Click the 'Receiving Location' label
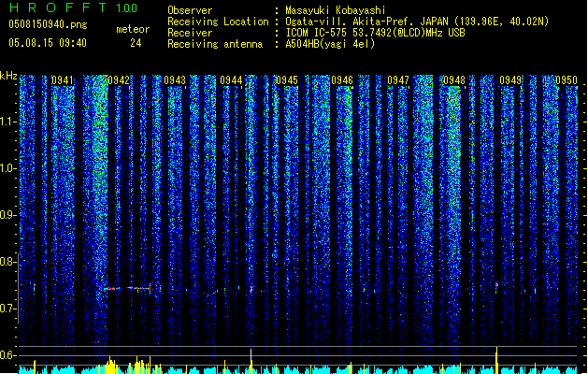588x374 pixels. pos(218,22)
